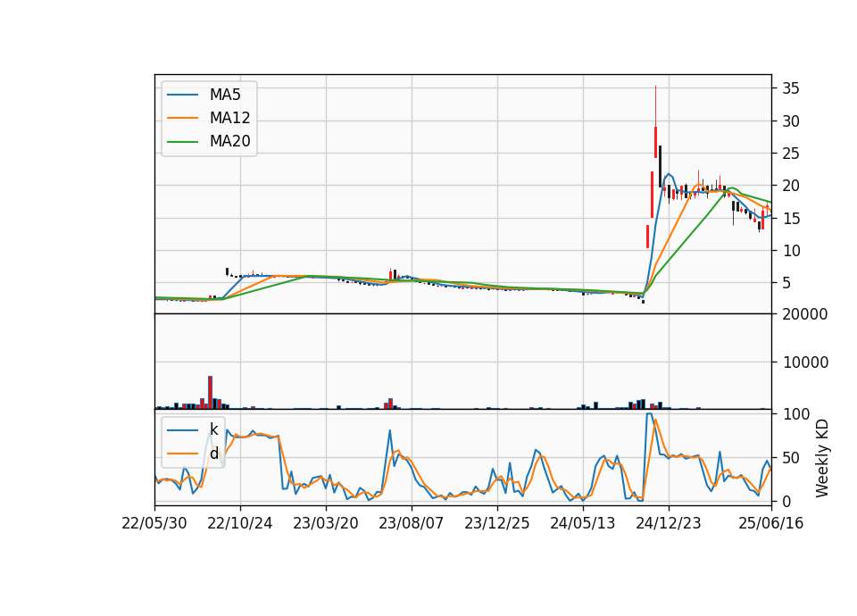This screenshot has height=616, width=857.
Task: Click the 22/05/30 date tick label
Action: point(154,523)
